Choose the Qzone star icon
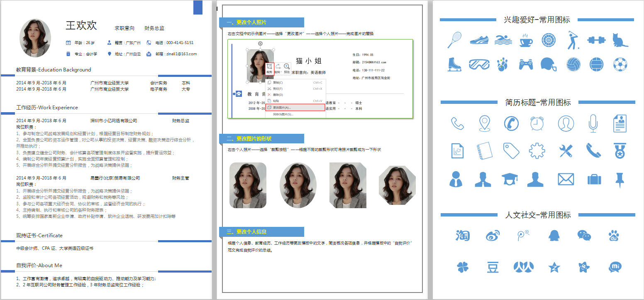This screenshot has height=300, width=644. click(554, 267)
